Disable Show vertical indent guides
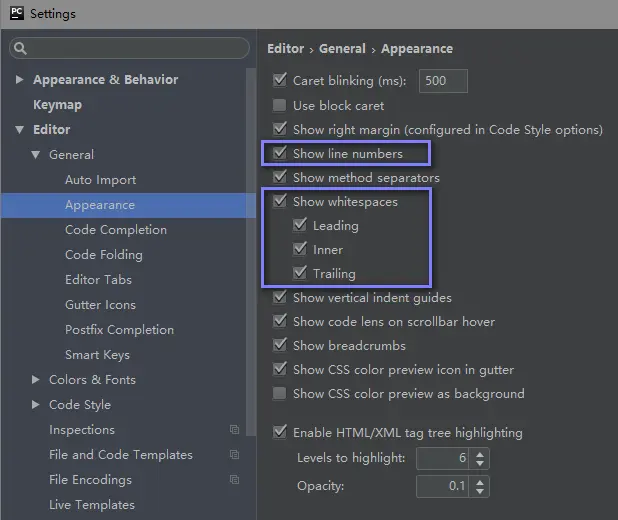Viewport: 618px width, 520px height. [280, 297]
